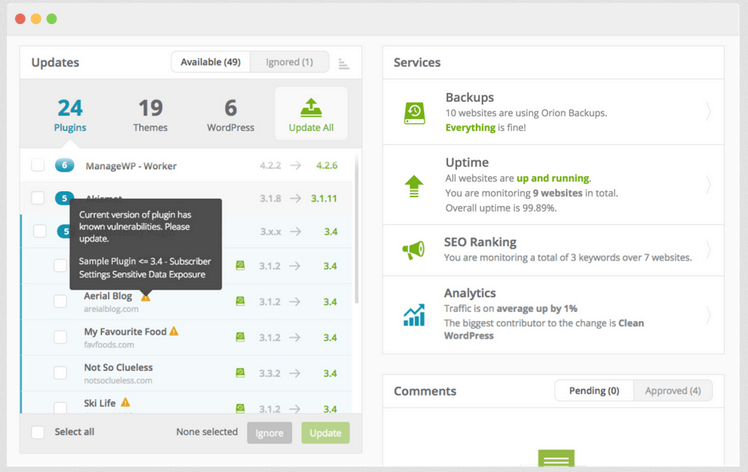The height and width of the screenshot is (472, 748).
Task: Click the Update All upload icon
Action: (x=311, y=107)
